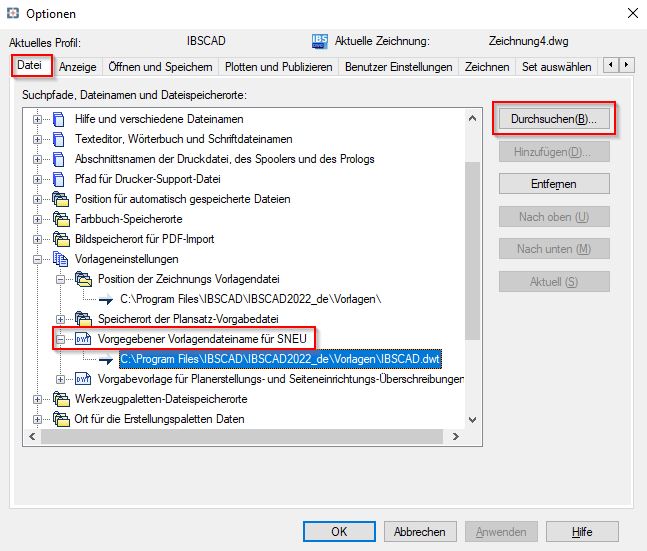Open the Set auswählen tab

click(x=557, y=66)
